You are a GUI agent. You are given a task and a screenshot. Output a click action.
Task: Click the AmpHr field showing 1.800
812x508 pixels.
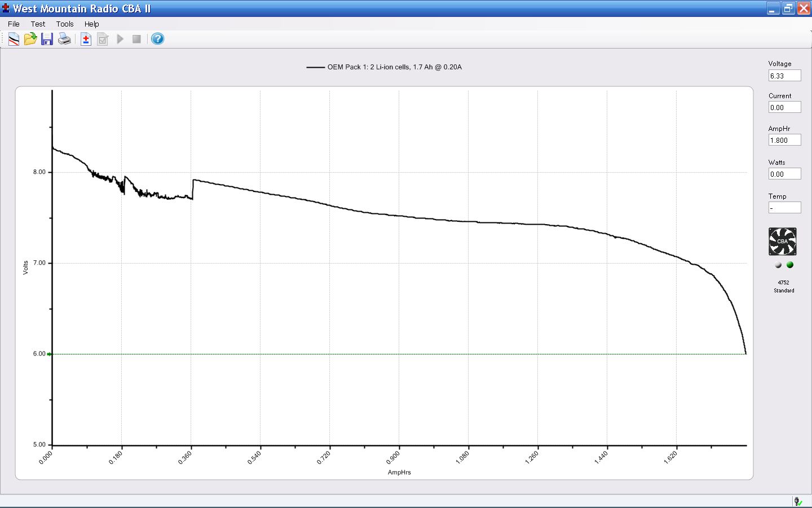click(784, 140)
